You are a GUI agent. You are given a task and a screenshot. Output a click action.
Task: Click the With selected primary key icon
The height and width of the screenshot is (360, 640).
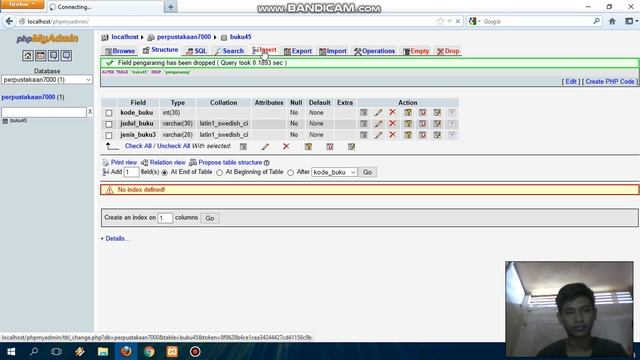click(308, 147)
